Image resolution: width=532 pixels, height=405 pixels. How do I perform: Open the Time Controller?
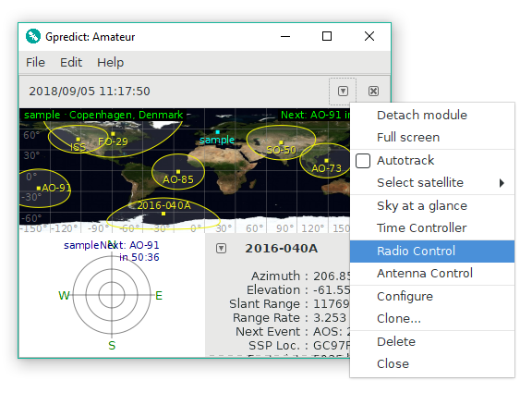pos(432,228)
